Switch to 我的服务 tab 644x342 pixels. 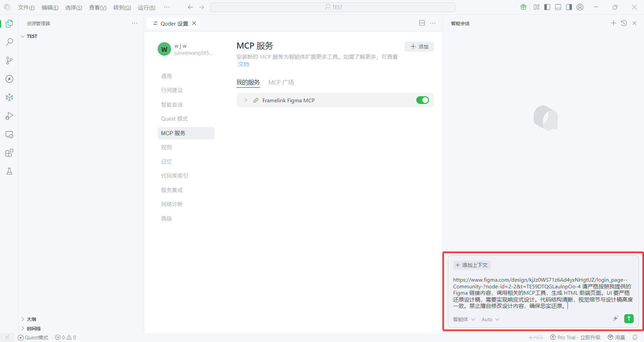click(x=248, y=82)
